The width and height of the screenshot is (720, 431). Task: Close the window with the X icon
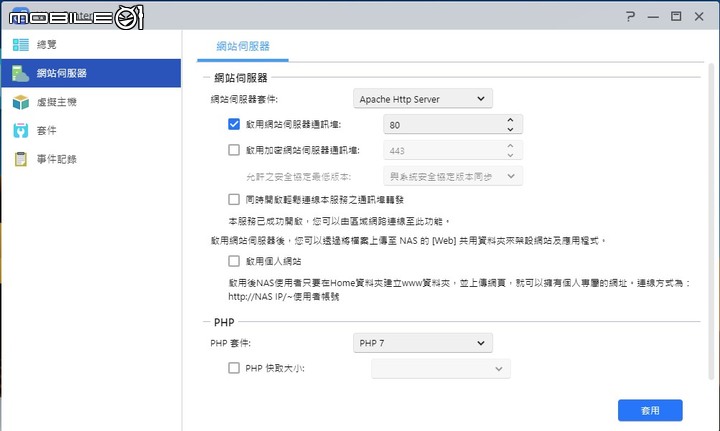[x=699, y=17]
